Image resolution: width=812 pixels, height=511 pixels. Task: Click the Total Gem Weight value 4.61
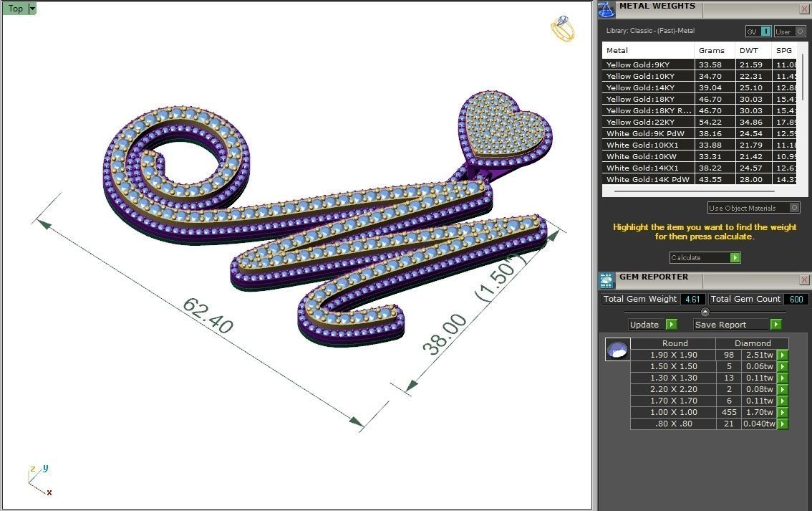click(692, 299)
